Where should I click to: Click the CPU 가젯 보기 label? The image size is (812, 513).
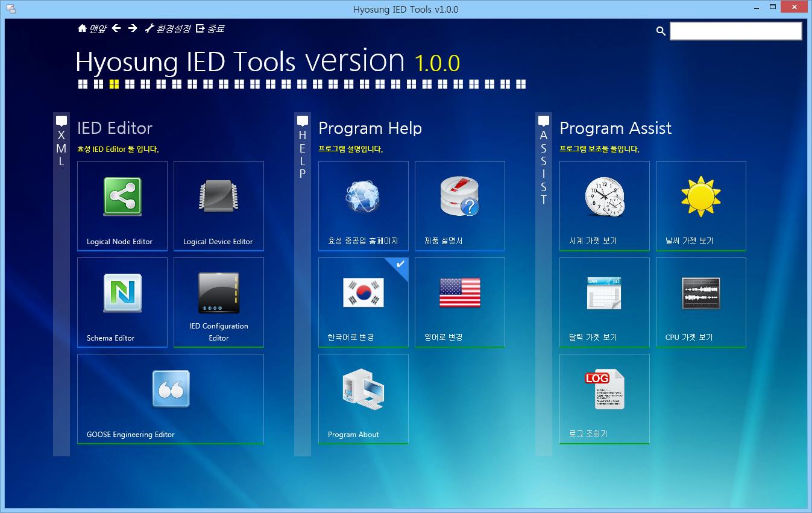[689, 338]
